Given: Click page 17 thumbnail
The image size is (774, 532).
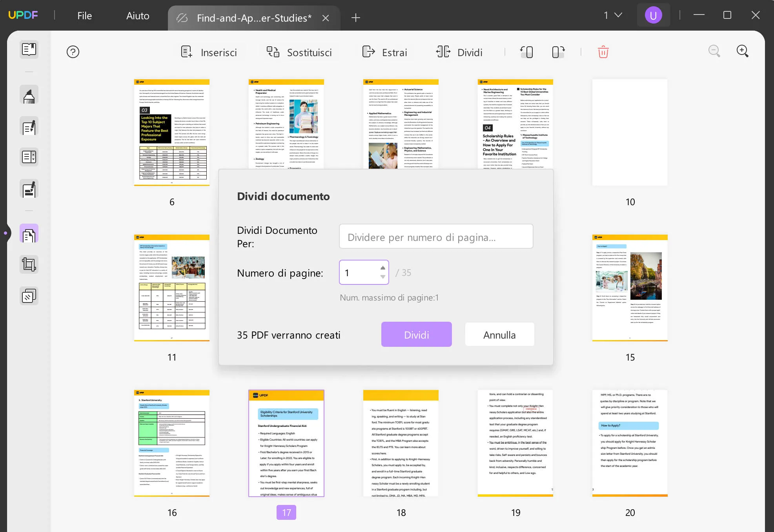Looking at the screenshot, I should tap(286, 443).
